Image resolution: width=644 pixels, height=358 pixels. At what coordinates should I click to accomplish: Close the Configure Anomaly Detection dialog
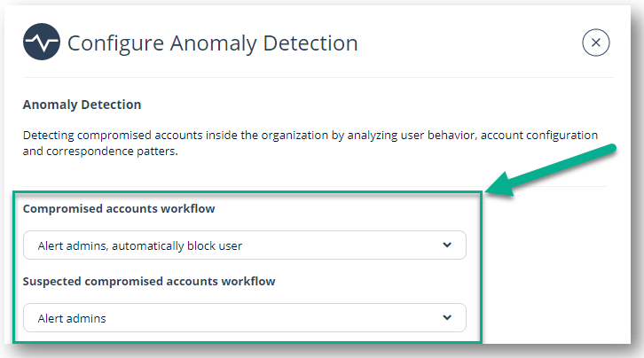click(x=595, y=43)
